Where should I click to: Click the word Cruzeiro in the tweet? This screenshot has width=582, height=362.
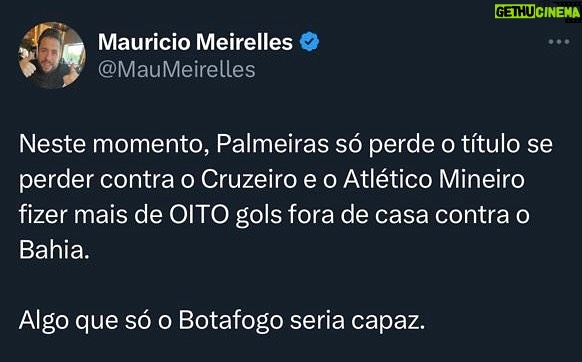[x=249, y=180]
